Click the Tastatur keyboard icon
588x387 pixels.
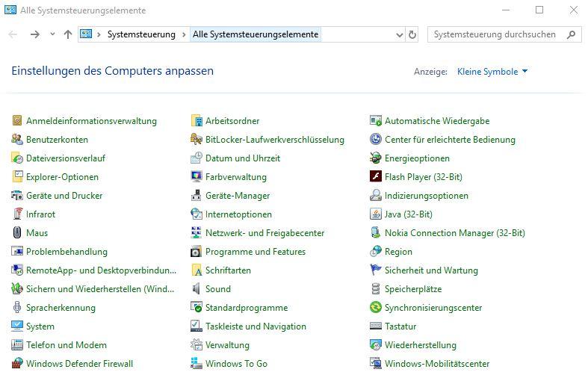pos(375,326)
